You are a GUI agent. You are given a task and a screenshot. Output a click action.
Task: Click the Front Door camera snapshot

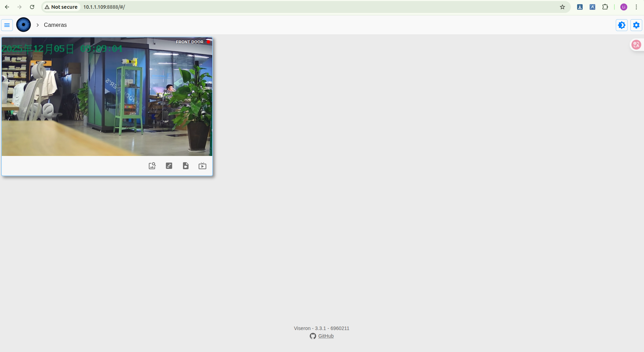click(107, 97)
